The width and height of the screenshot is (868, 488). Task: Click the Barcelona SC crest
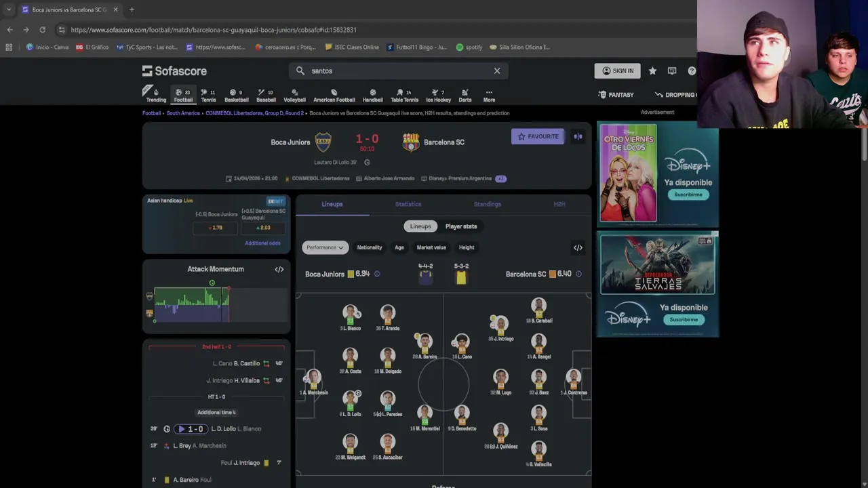[x=410, y=142]
